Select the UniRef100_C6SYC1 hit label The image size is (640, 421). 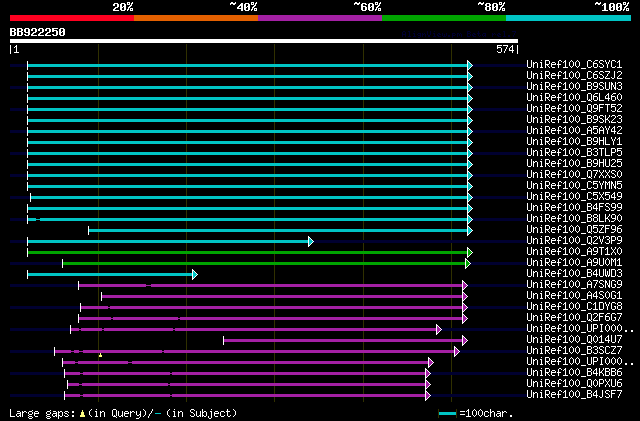pyautogui.click(x=574, y=64)
